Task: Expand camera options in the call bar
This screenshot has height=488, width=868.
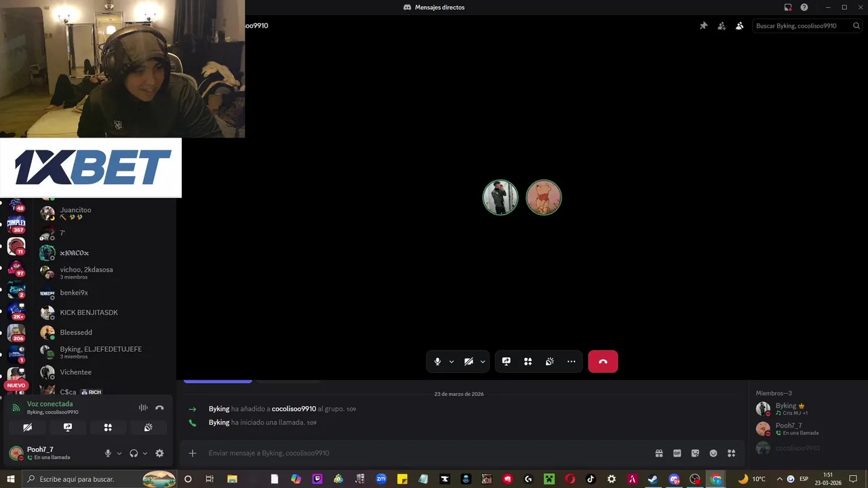Action: 483,362
